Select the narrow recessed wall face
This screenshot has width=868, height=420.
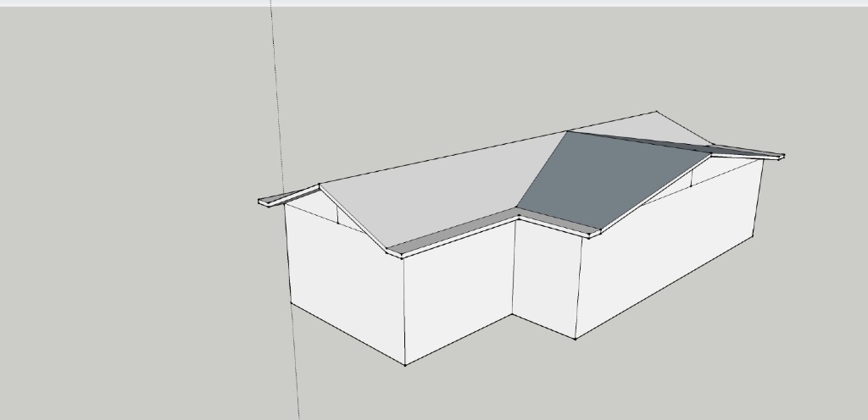click(x=545, y=275)
